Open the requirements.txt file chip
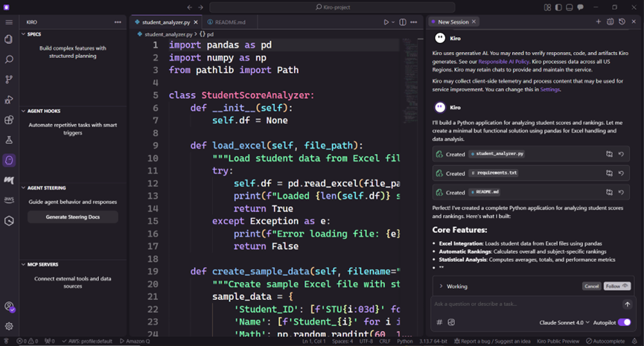The width and height of the screenshot is (644, 346). (494, 173)
